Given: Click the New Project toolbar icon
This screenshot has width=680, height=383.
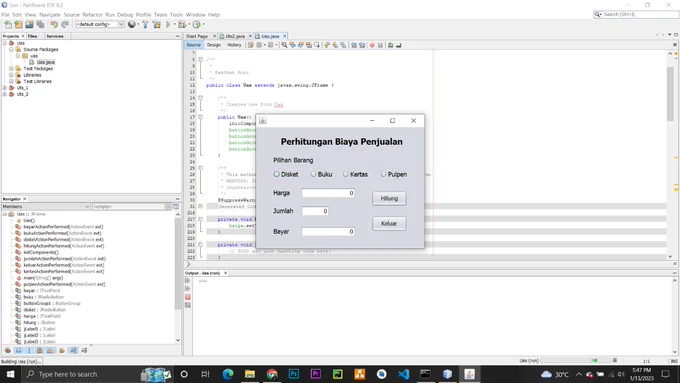Looking at the screenshot, I should (19, 24).
